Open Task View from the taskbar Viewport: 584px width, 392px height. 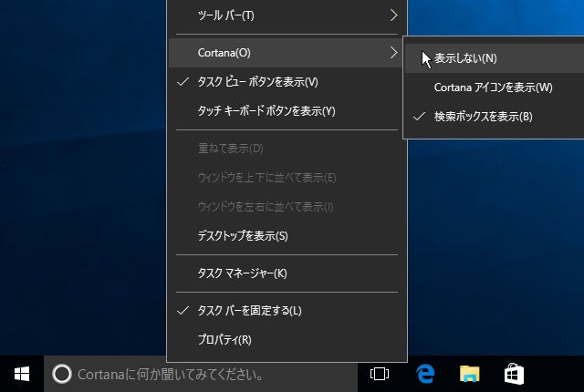pos(380,374)
